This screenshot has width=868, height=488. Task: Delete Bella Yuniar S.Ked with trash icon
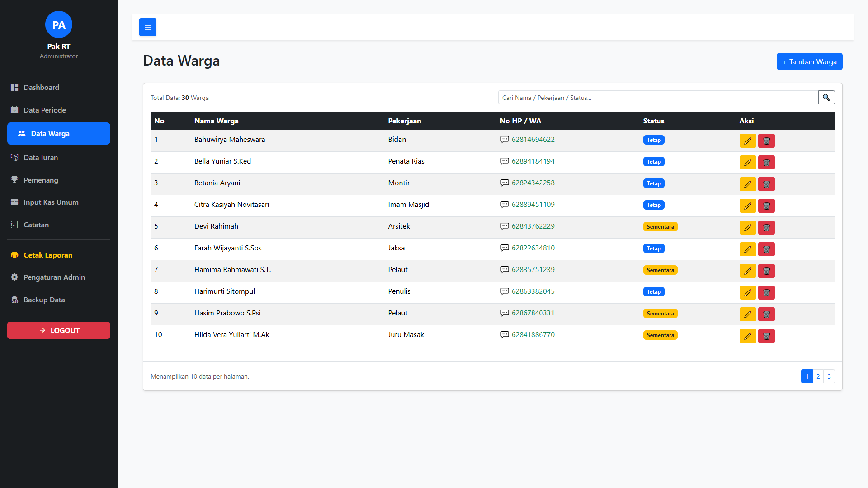click(x=766, y=163)
